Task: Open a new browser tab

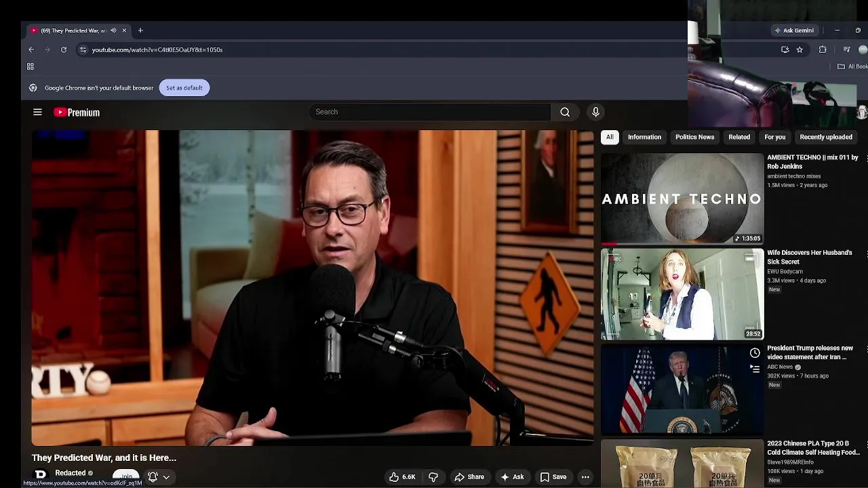Action: 140,30
